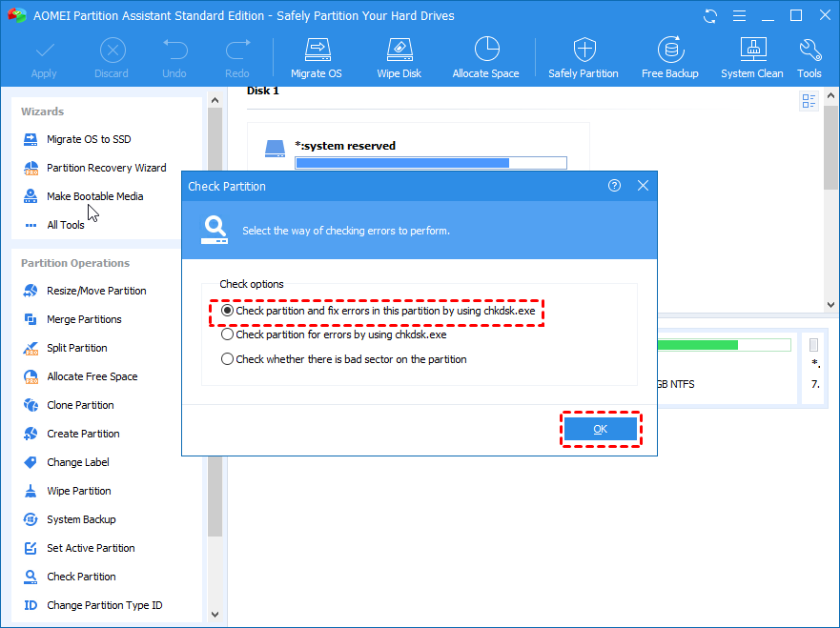Open the hamburger menu in title bar
The width and height of the screenshot is (840, 628).
[739, 16]
